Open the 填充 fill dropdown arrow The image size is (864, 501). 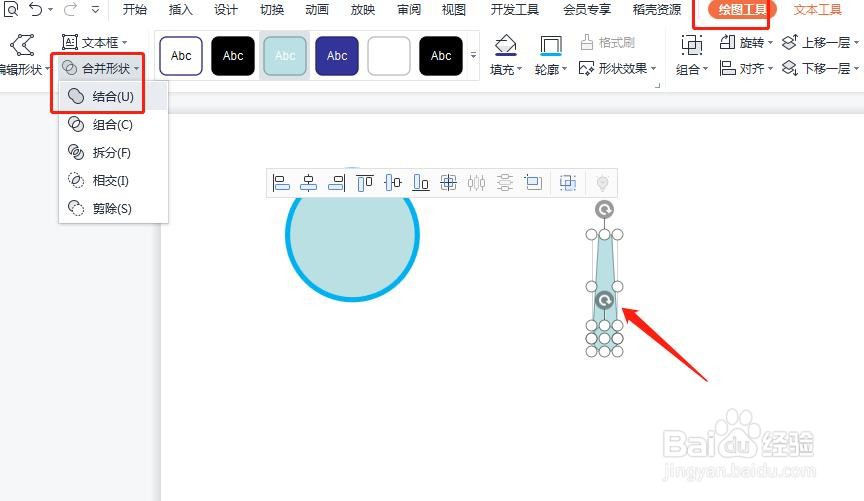pos(519,69)
